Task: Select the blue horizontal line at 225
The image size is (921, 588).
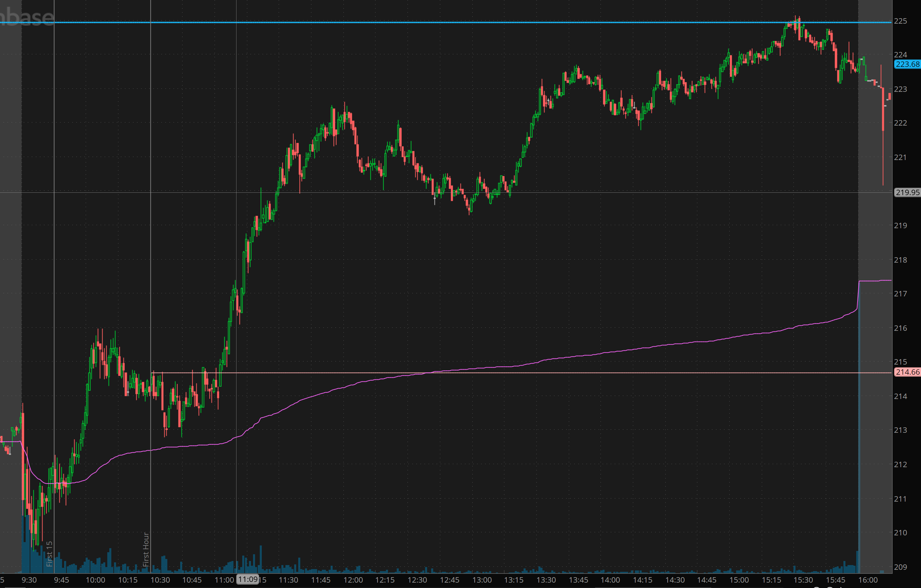Action: click(x=459, y=23)
